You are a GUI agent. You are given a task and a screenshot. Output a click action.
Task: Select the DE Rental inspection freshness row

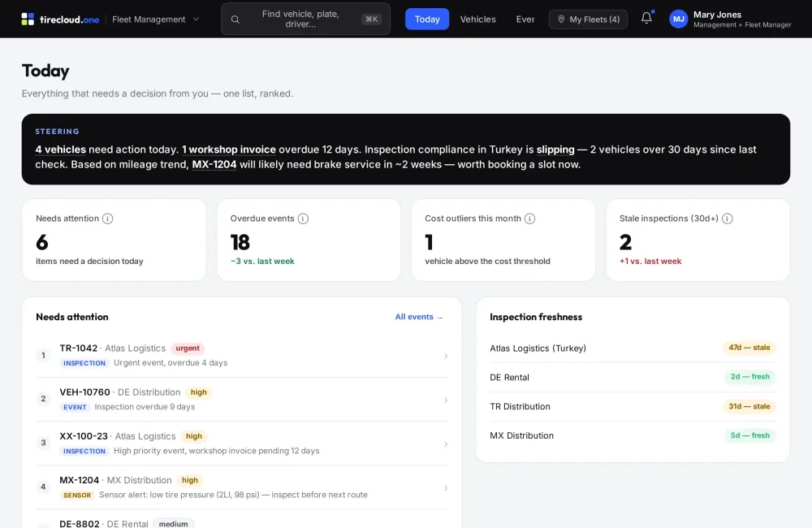(x=633, y=377)
